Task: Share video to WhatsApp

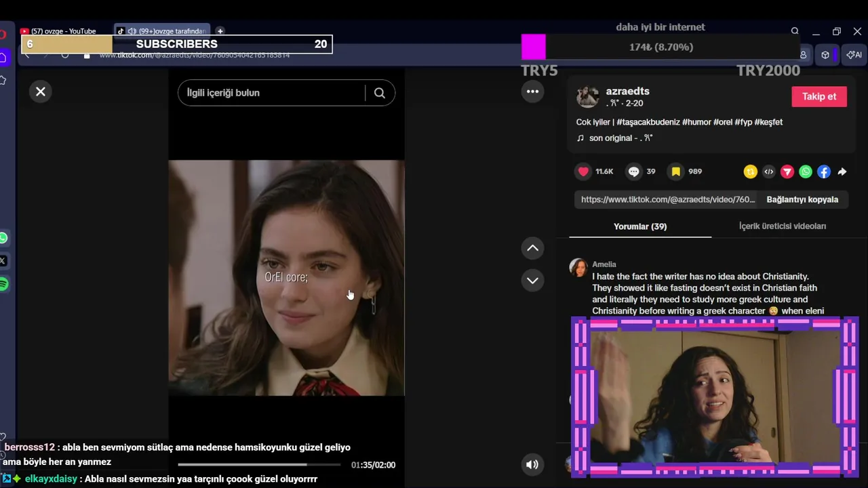Action: tap(805, 171)
